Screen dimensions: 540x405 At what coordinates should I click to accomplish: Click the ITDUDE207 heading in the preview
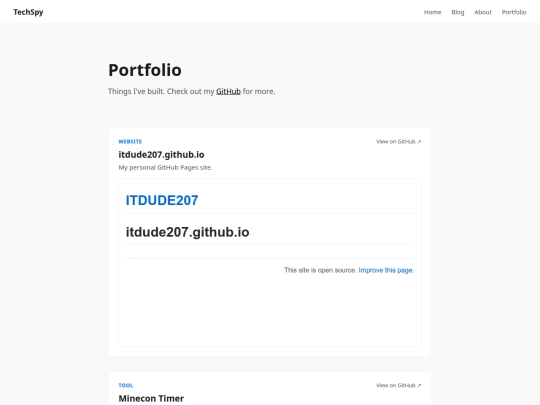162,200
